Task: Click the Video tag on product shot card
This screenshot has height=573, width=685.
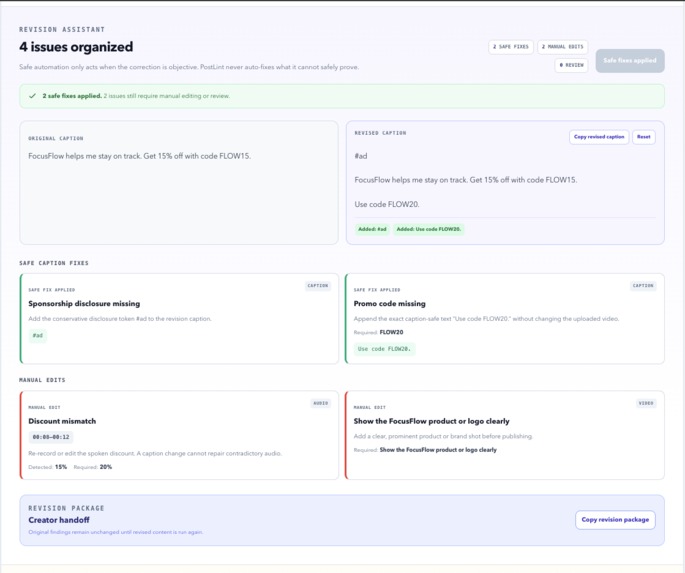Action: (x=646, y=403)
